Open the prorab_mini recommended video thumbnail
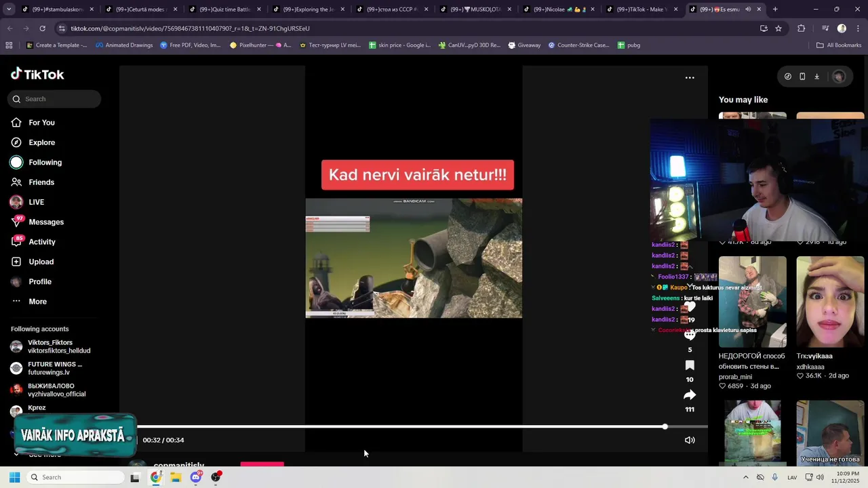This screenshot has width=868, height=488. tap(753, 302)
